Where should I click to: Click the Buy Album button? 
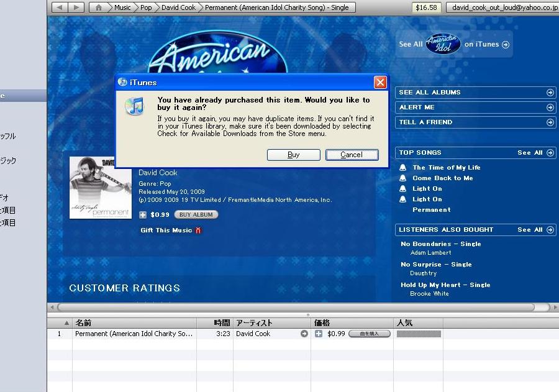coord(196,215)
